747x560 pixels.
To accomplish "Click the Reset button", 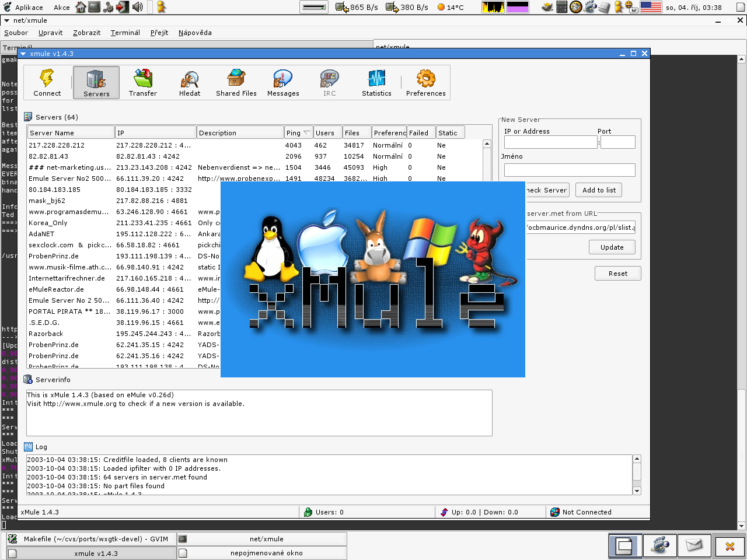I will tap(618, 274).
